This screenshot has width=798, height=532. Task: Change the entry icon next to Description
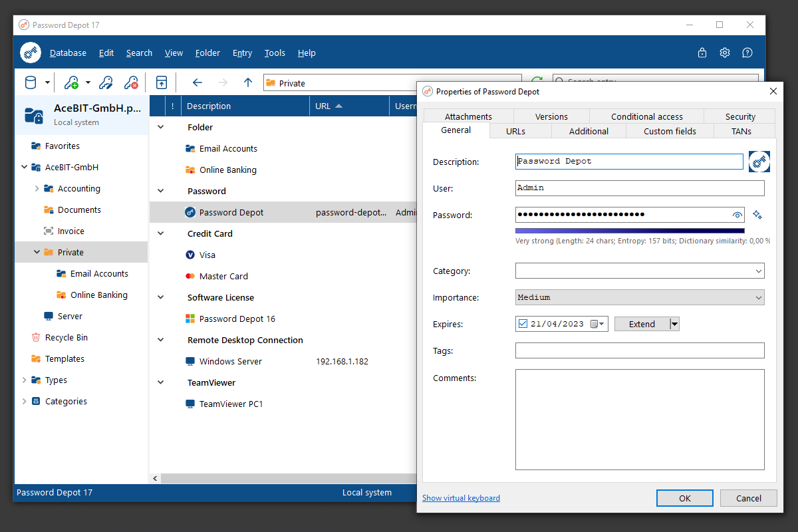pos(759,162)
